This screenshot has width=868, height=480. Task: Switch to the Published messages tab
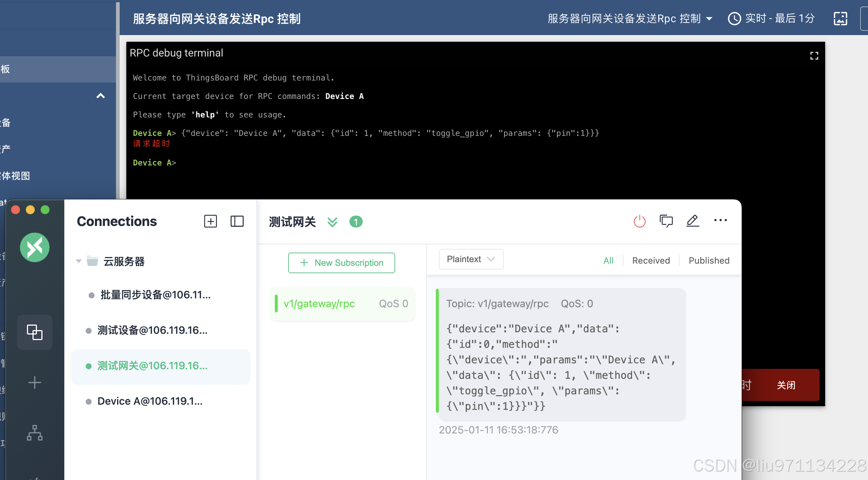[709, 261]
